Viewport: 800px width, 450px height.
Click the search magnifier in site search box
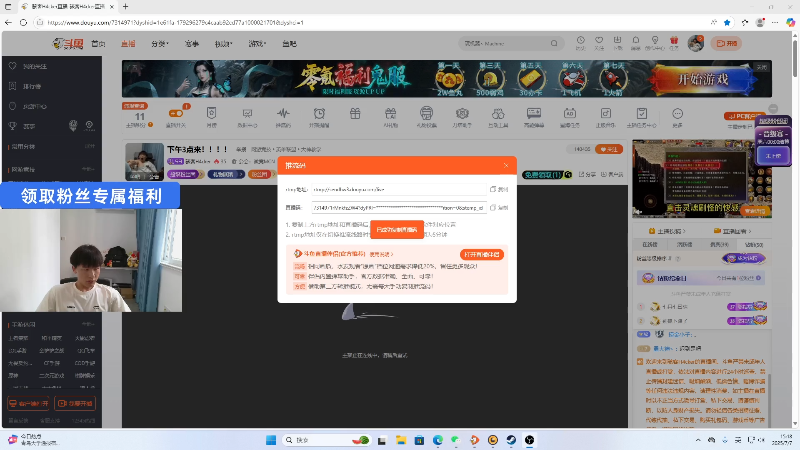(554, 43)
